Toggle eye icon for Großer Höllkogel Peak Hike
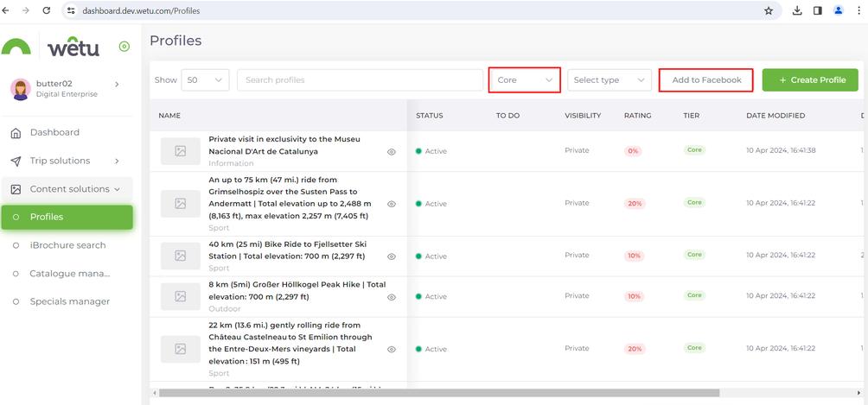The image size is (868, 405). coord(392,296)
